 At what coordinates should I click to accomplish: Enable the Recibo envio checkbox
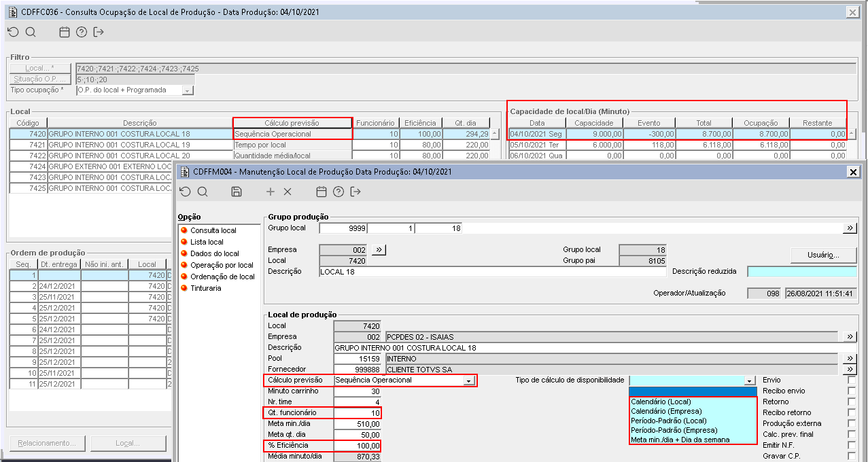[852, 391]
